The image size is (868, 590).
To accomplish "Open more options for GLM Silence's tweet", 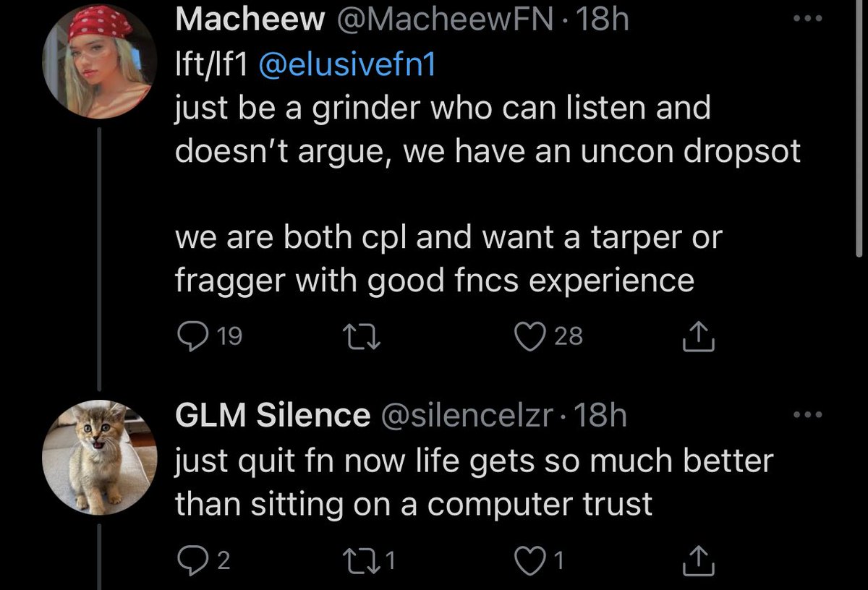I will [809, 414].
